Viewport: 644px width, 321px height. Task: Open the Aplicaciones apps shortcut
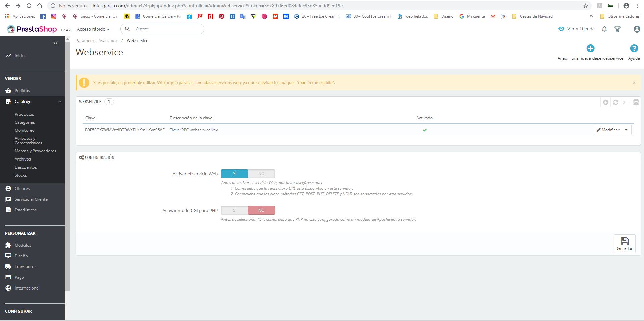tap(20, 16)
